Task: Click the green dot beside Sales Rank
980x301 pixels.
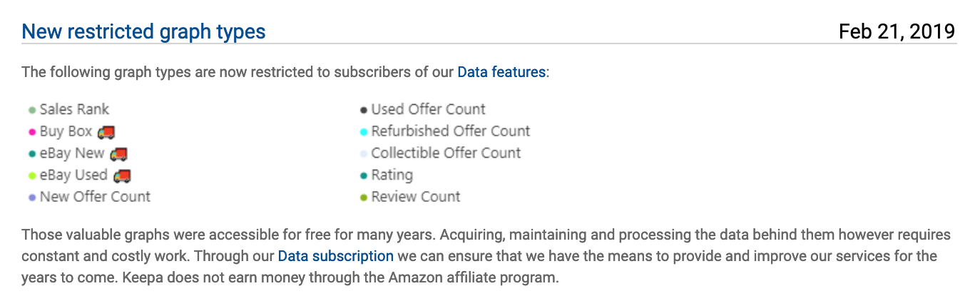Action: point(32,110)
